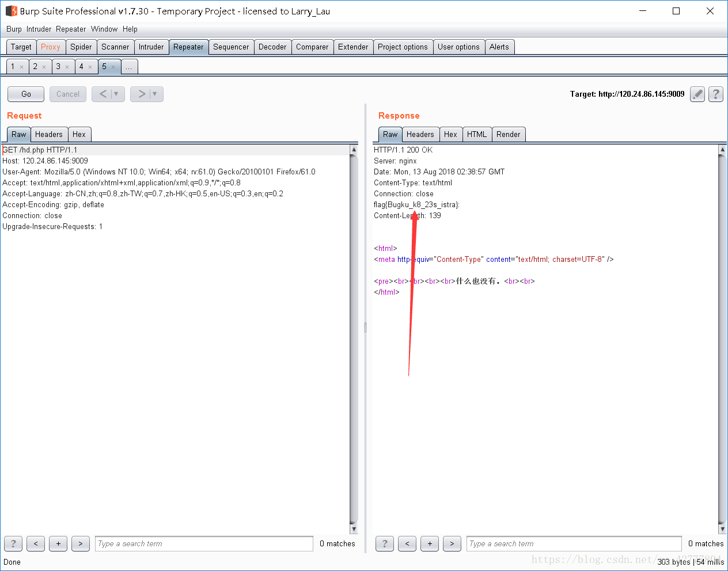Click request search previous match button

coord(36,543)
